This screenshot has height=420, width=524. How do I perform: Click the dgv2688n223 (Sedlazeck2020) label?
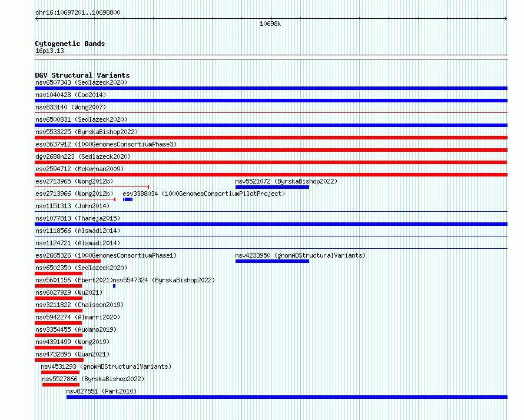(83, 156)
